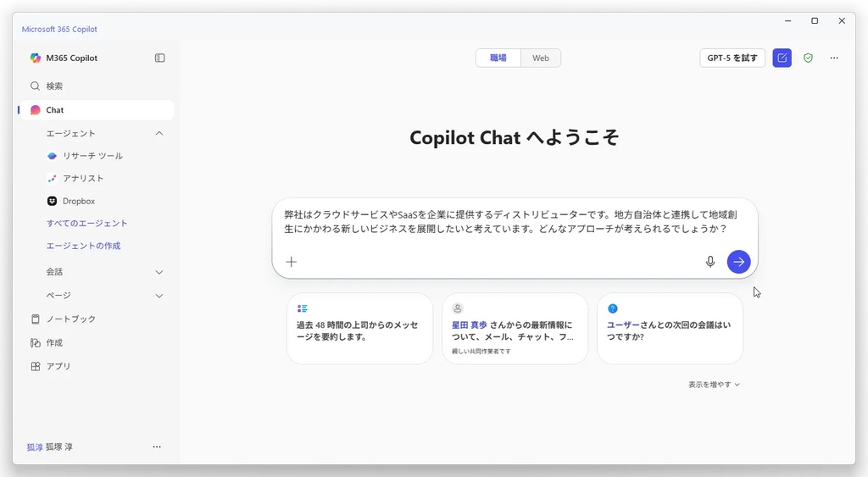Click the 検索 label in sidebar
The height and width of the screenshot is (477, 868).
(x=54, y=86)
